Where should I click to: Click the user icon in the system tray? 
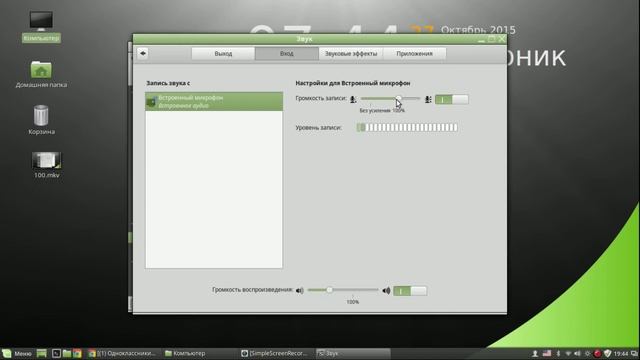coord(535,353)
